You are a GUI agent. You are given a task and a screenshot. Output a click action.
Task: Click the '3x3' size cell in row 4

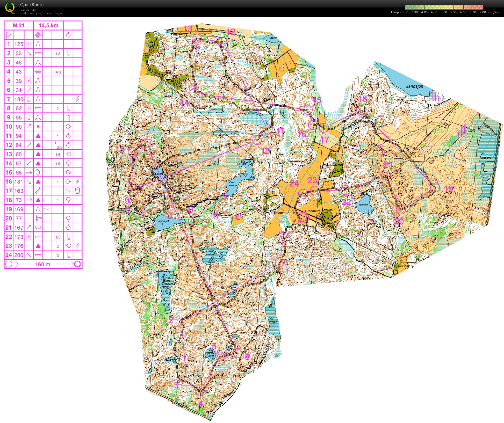(58, 72)
